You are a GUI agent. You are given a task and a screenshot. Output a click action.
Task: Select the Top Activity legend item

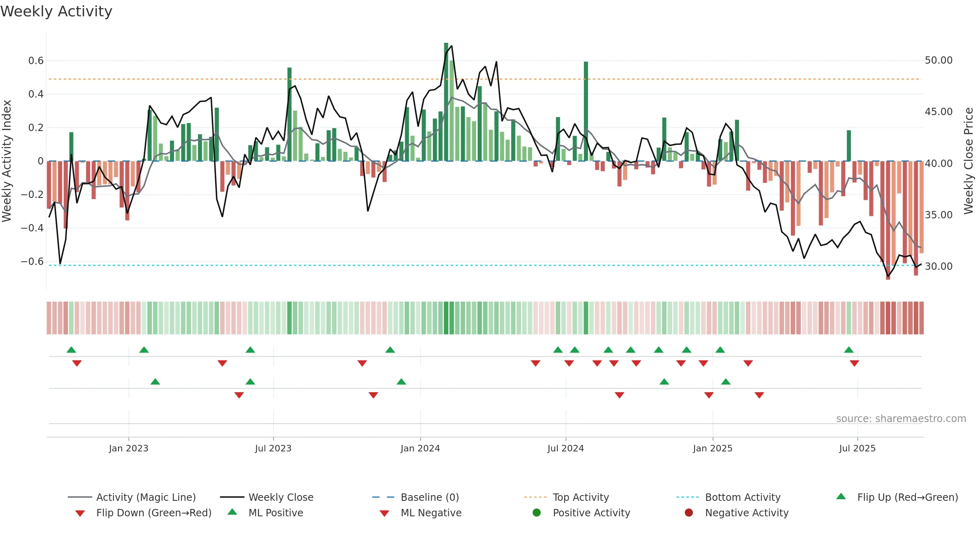567,497
